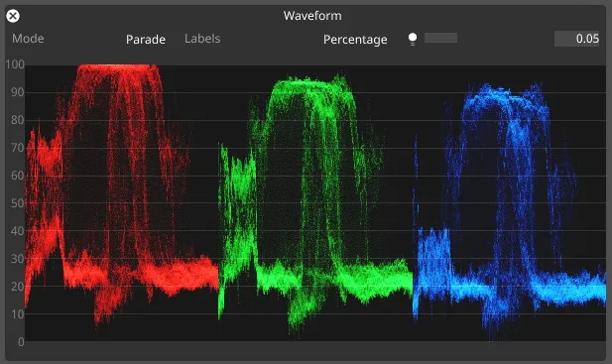Click the brightness slider beside the lightbulb
The width and height of the screenshot is (612, 364).
point(440,38)
